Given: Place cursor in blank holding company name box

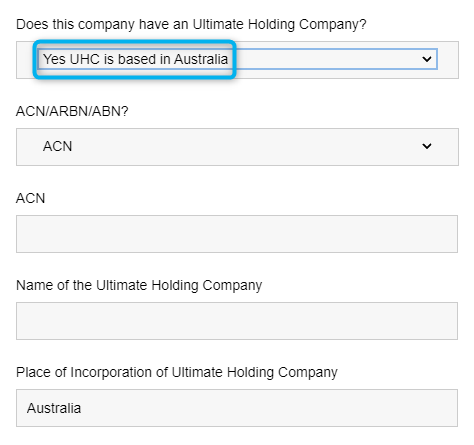Looking at the screenshot, I should pos(237,321).
